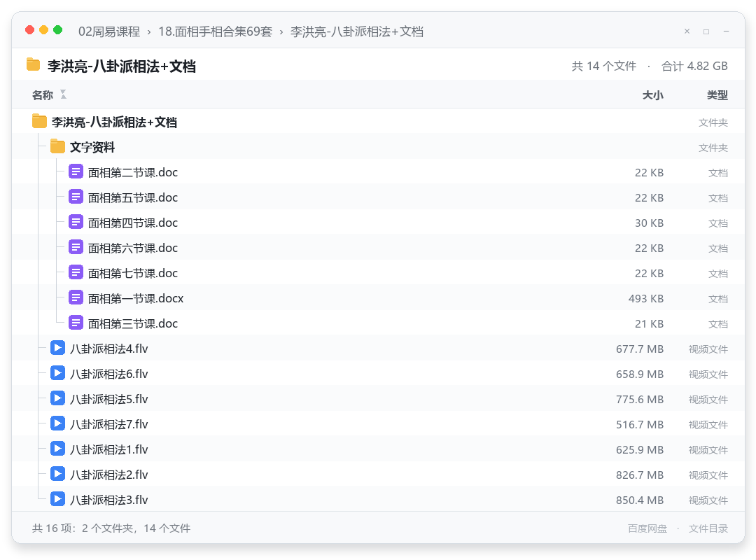The height and width of the screenshot is (560, 756).
Task: Click video icon for 八卦派相法4.flv
Action: coord(57,348)
